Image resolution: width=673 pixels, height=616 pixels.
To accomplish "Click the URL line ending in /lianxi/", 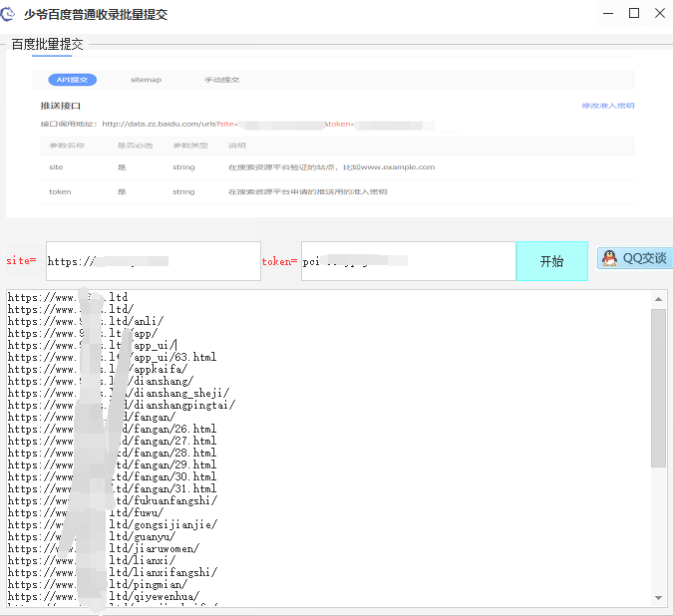I will [x=92, y=560].
